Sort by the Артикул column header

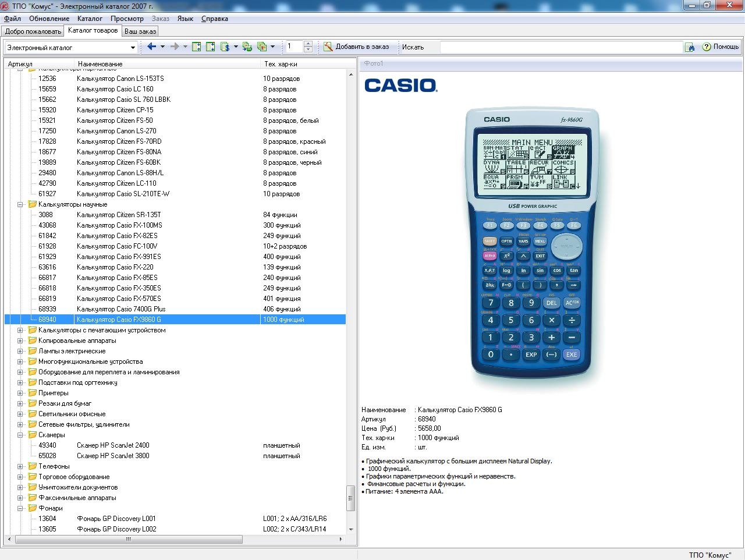click(x=41, y=64)
